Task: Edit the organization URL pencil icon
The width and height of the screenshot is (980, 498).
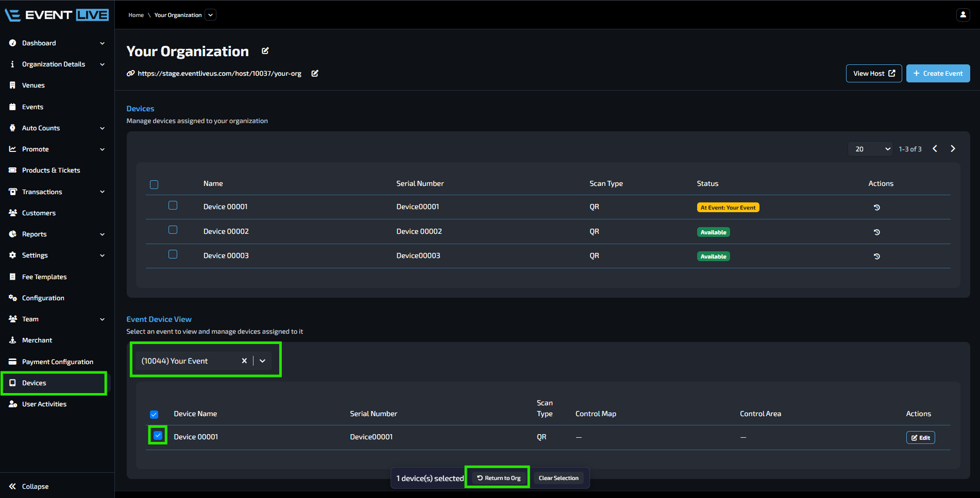Action: pyautogui.click(x=315, y=74)
